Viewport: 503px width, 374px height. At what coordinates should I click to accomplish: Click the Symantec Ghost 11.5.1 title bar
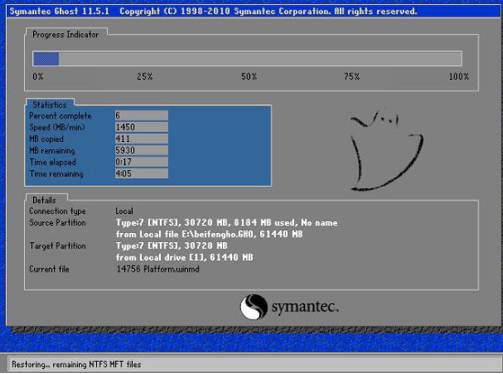[253, 11]
